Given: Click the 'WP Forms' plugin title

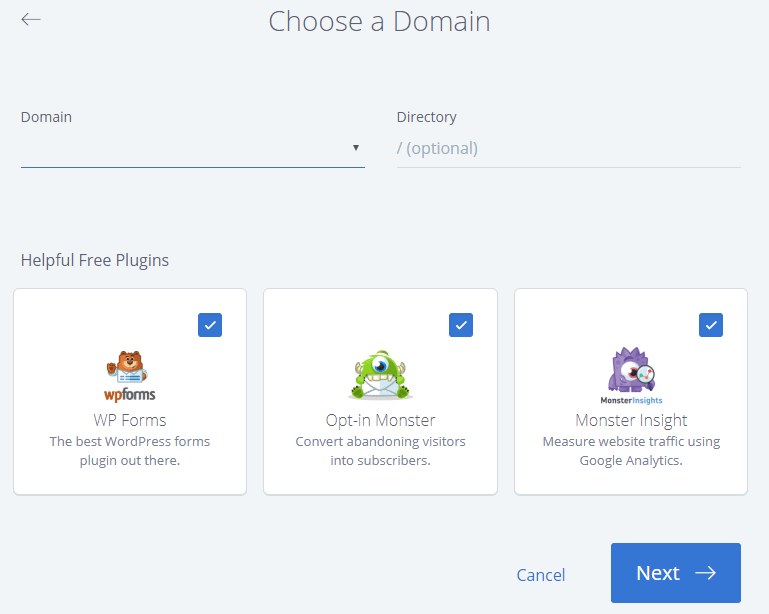Looking at the screenshot, I should (x=130, y=420).
